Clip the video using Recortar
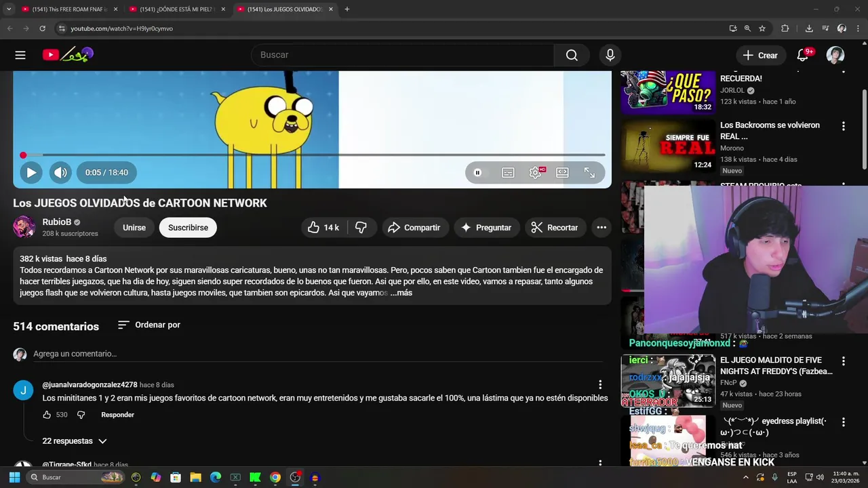868x488 pixels. [x=555, y=228]
